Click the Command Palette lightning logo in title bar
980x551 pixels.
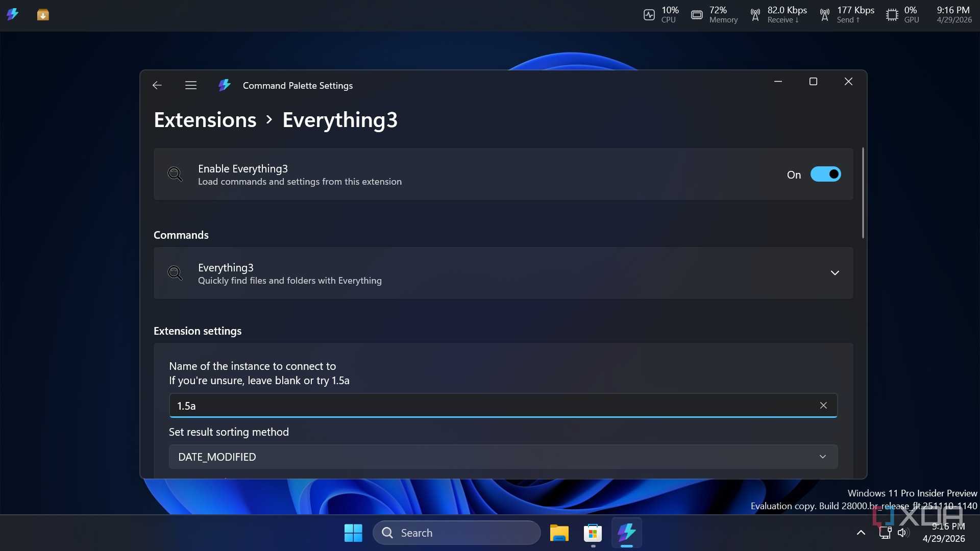point(225,85)
